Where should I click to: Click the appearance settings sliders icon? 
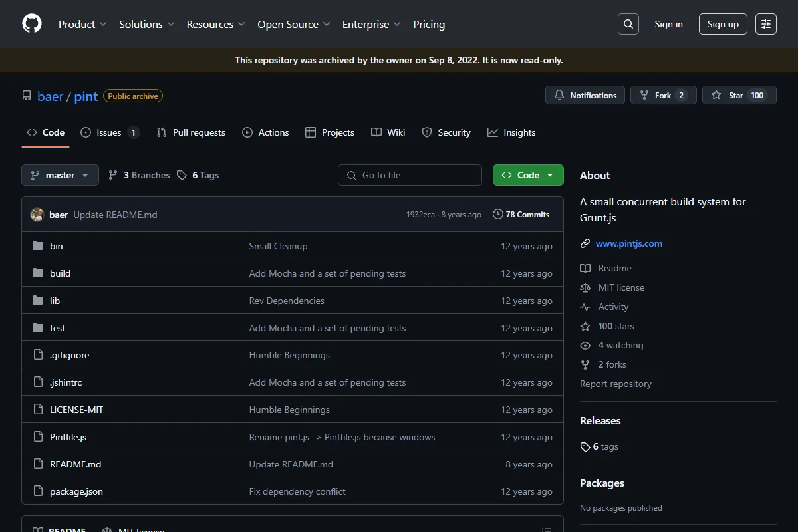(x=766, y=24)
